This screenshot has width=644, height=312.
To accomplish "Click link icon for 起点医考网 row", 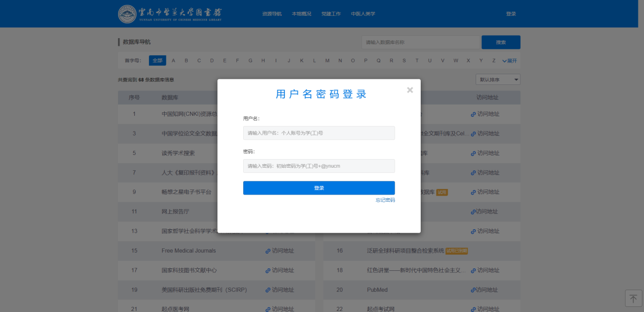I will (268, 309).
